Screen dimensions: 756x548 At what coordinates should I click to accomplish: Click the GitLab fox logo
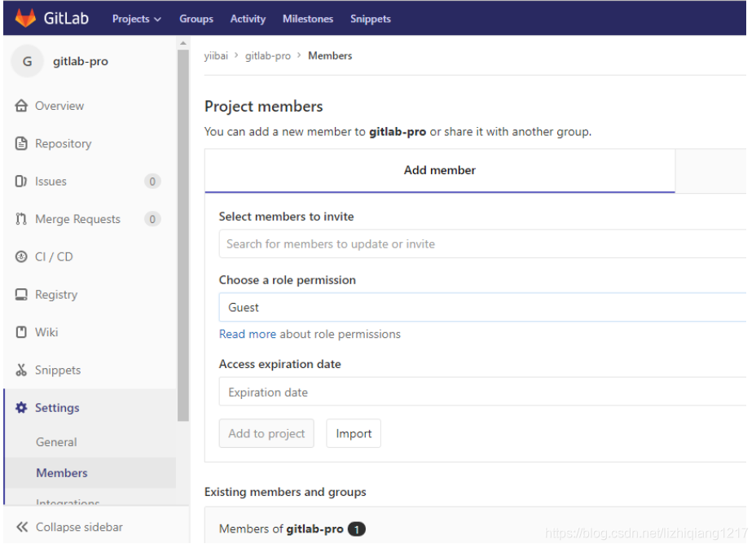[x=25, y=18]
